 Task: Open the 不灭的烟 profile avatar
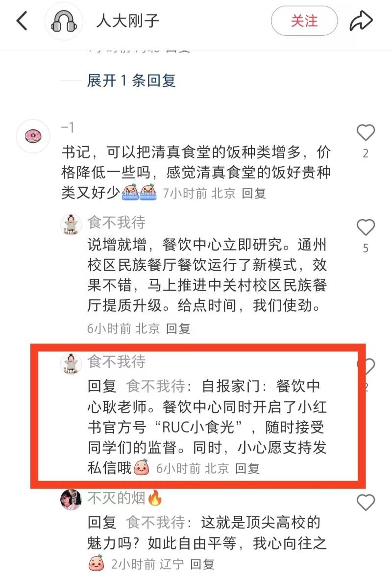pyautogui.click(x=71, y=500)
